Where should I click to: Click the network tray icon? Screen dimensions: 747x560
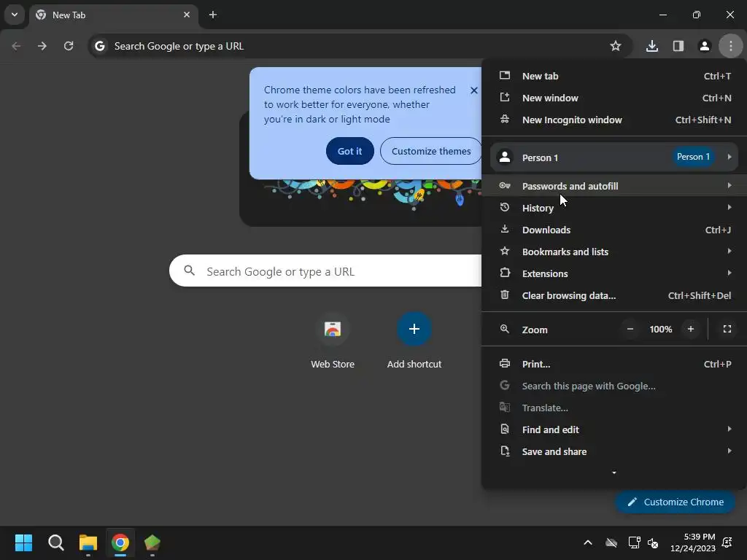pyautogui.click(x=634, y=542)
